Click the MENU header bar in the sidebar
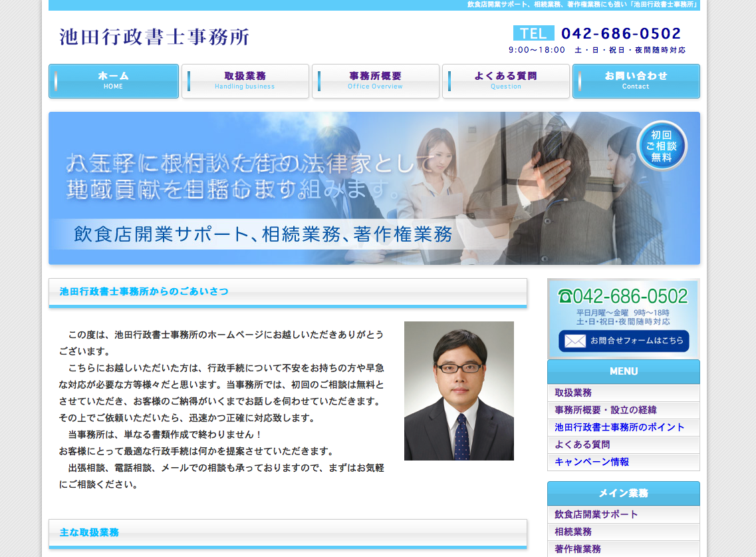The height and width of the screenshot is (557, 756). [x=623, y=371]
